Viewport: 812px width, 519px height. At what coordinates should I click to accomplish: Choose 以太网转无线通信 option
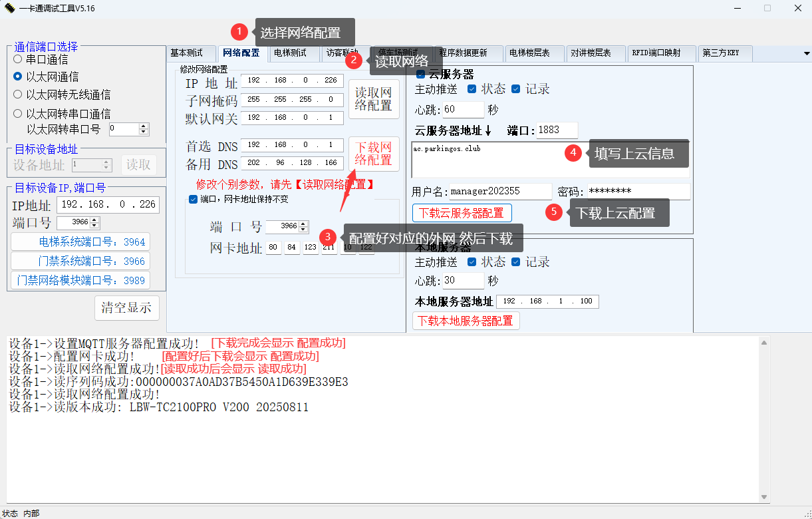coord(18,94)
